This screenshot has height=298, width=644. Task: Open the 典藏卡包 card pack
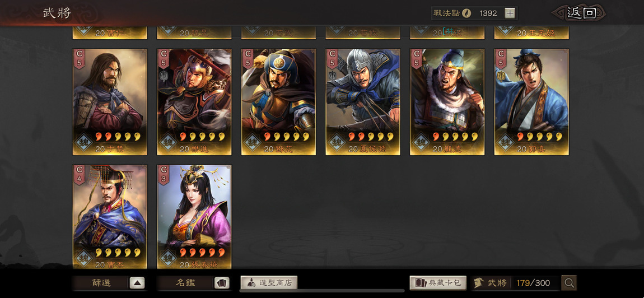(x=438, y=283)
